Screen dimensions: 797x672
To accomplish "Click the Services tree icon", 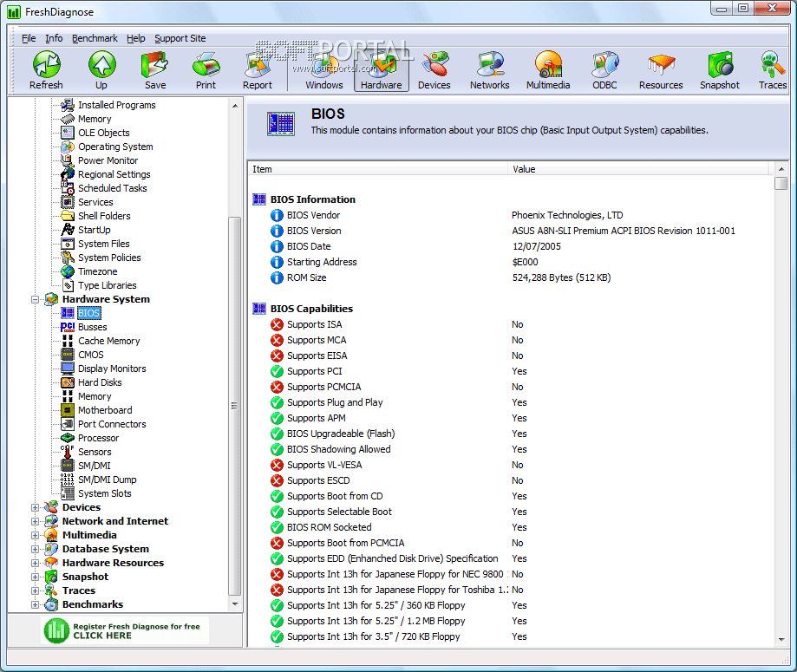I will tap(68, 202).
